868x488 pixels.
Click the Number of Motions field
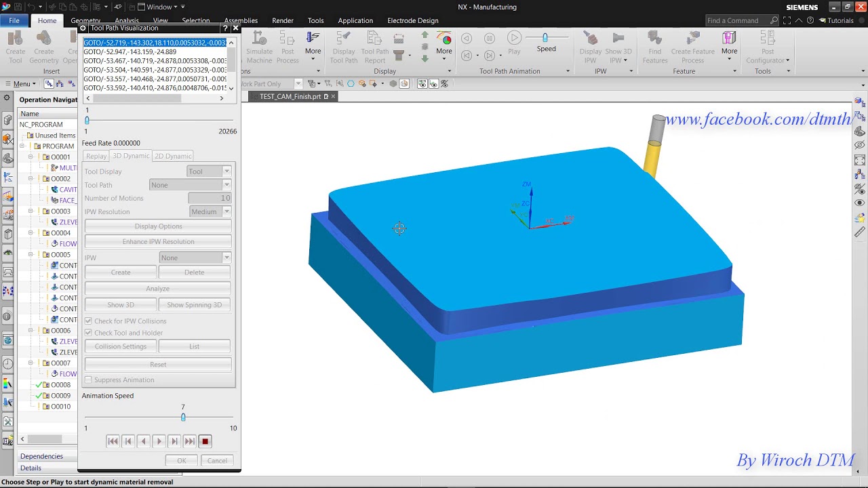[x=210, y=198]
